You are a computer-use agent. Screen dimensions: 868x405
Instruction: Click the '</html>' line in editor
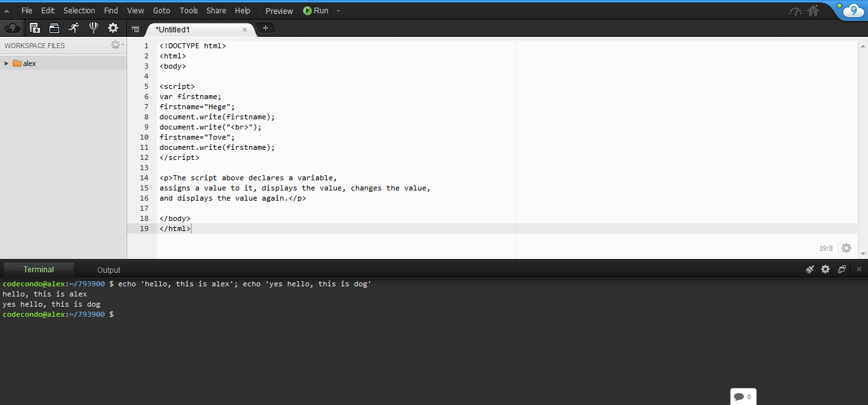click(x=175, y=229)
